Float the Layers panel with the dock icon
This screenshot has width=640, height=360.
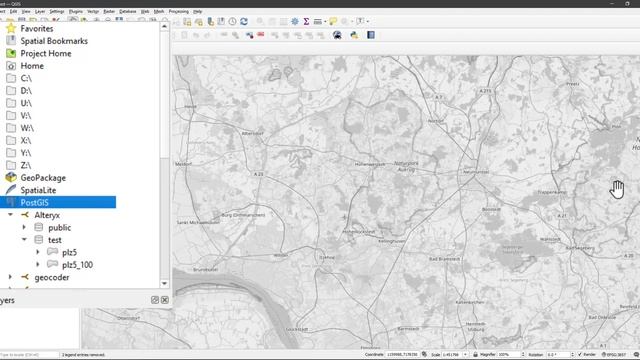point(155,300)
